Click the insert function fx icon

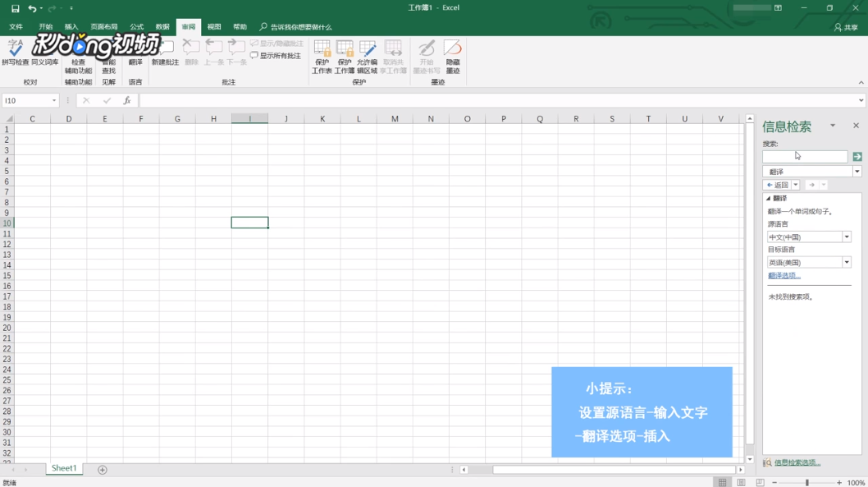pos(127,100)
